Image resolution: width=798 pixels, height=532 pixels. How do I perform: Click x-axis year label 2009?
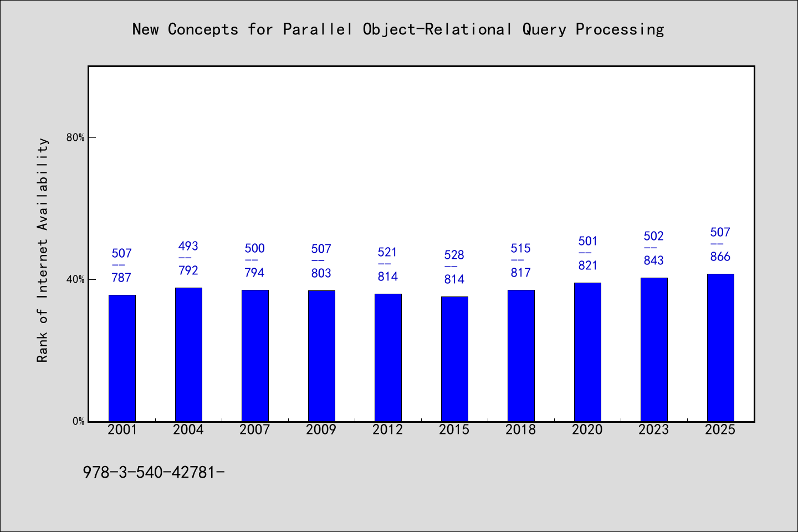coord(321,429)
